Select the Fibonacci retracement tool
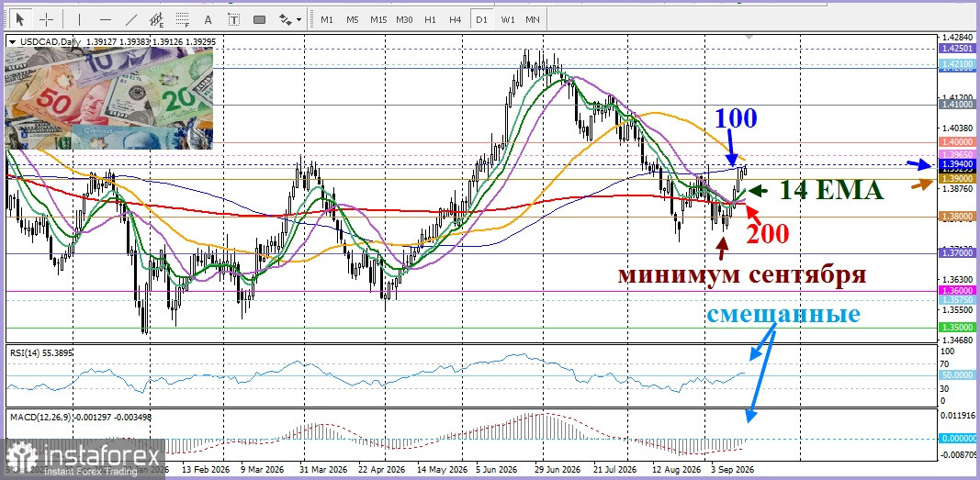 tap(183, 19)
